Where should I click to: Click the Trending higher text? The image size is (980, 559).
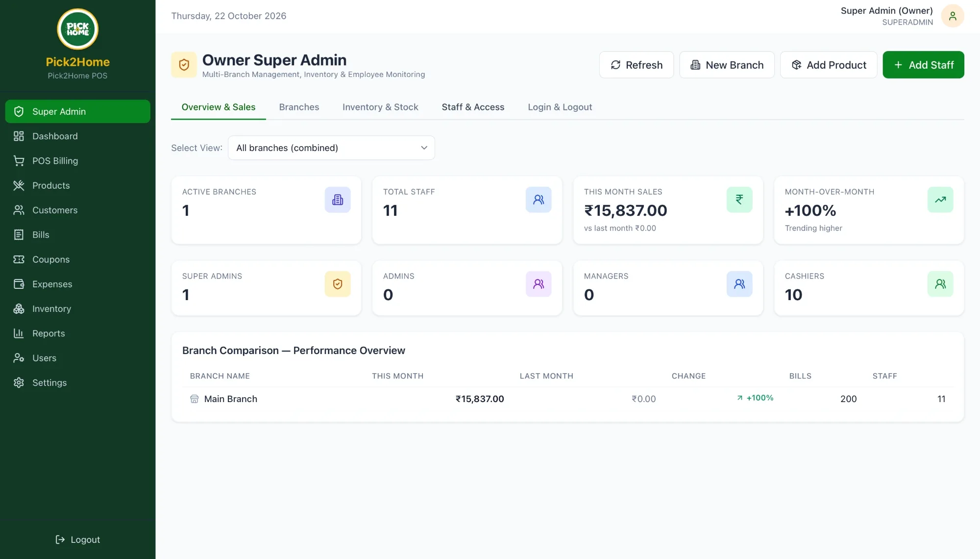[813, 228]
